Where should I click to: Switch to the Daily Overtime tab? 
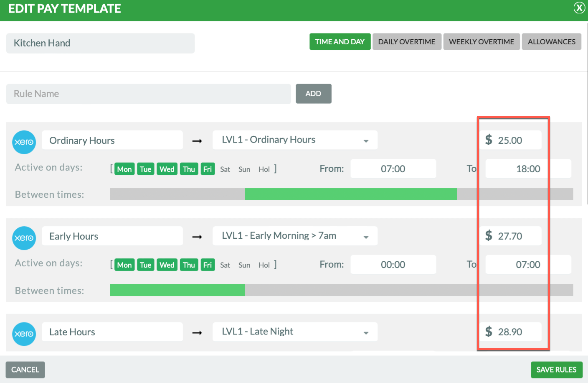(x=407, y=42)
